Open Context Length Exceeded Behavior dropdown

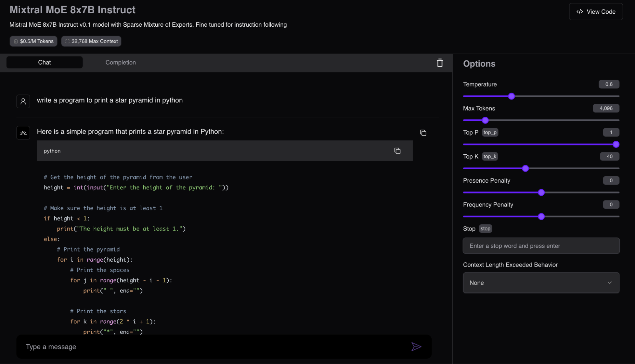[541, 283]
